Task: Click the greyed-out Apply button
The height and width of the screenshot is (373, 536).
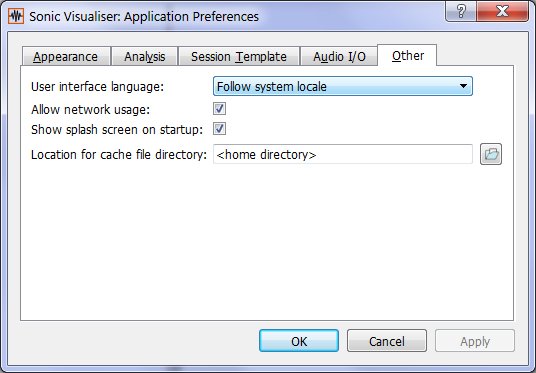Action: (475, 341)
